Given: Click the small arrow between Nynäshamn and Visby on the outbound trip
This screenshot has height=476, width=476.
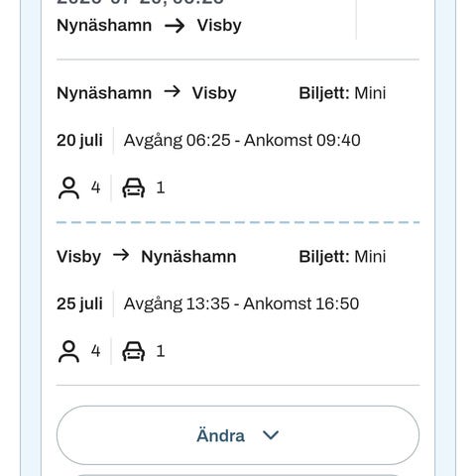Looking at the screenshot, I should 173,91.
